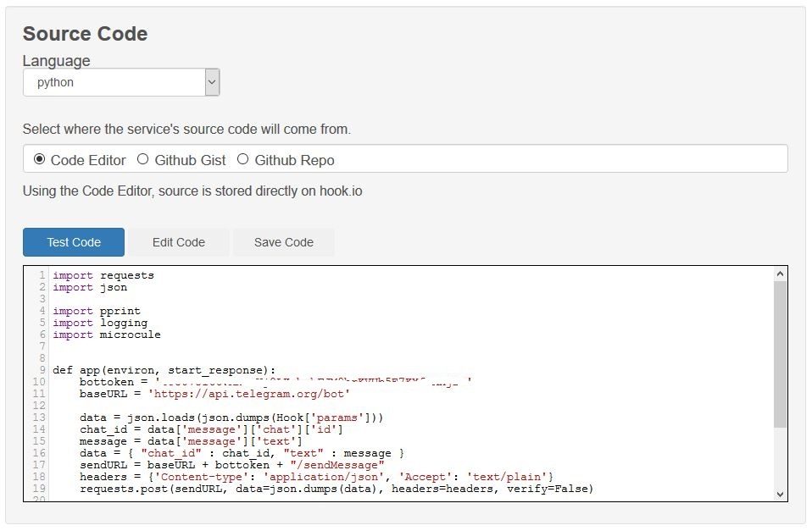
Task: Click line number 13 in the gutter
Action: coord(39,418)
